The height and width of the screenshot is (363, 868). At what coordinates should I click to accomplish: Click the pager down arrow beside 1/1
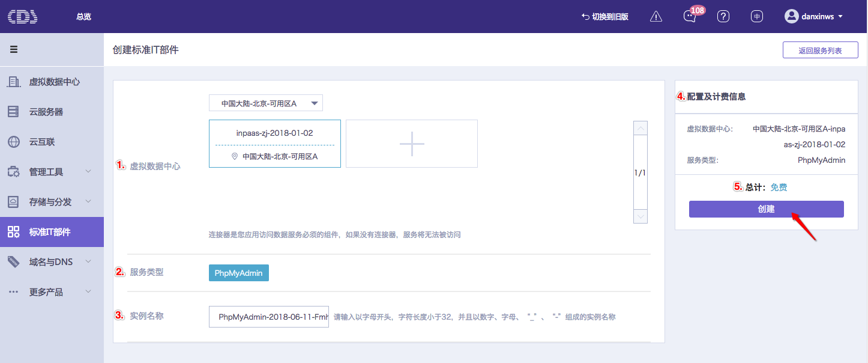640,216
